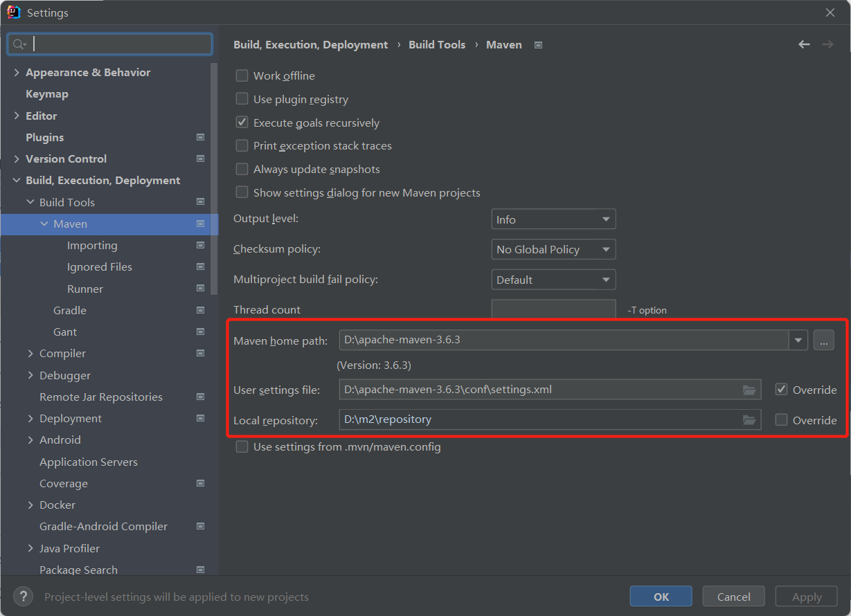Open Multiproject build fail policy dropdown
This screenshot has height=616, width=851.
(x=553, y=280)
